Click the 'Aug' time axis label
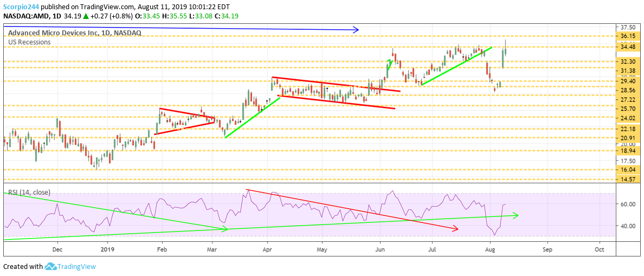The image size is (644, 276). 490,249
